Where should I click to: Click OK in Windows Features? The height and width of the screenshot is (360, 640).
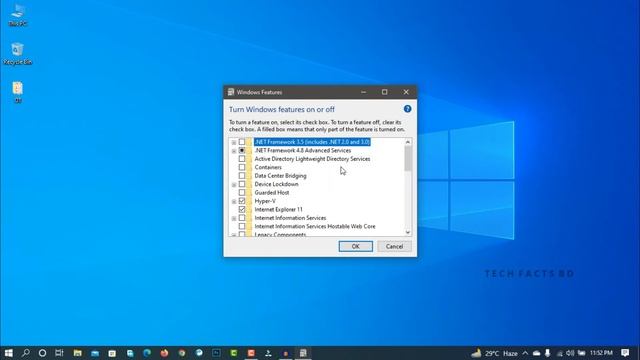[x=356, y=246]
